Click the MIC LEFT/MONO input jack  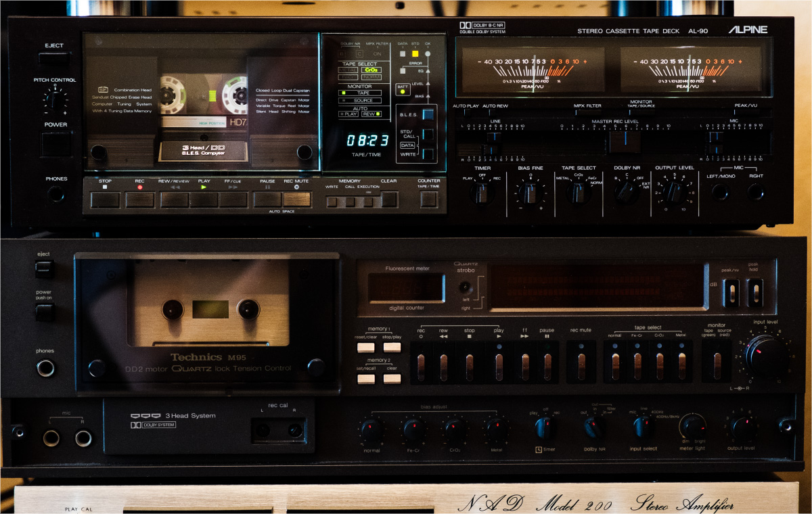(721, 192)
